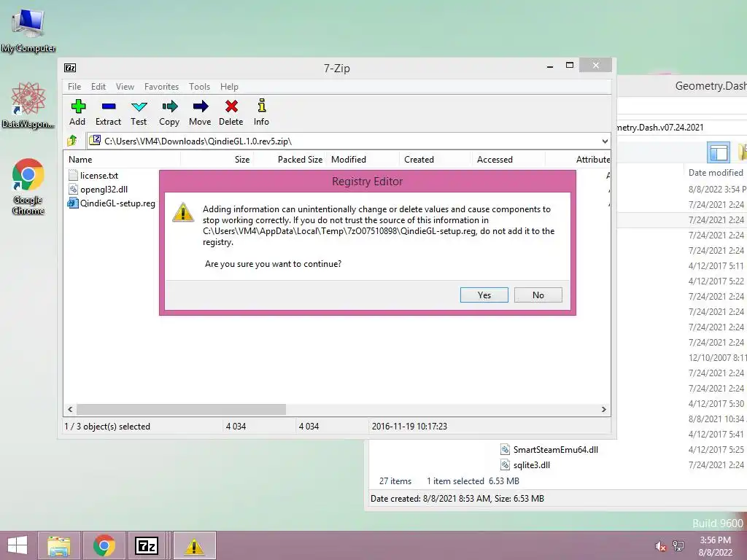Go up one folder level icon
The height and width of the screenshot is (560, 747).
coord(72,141)
